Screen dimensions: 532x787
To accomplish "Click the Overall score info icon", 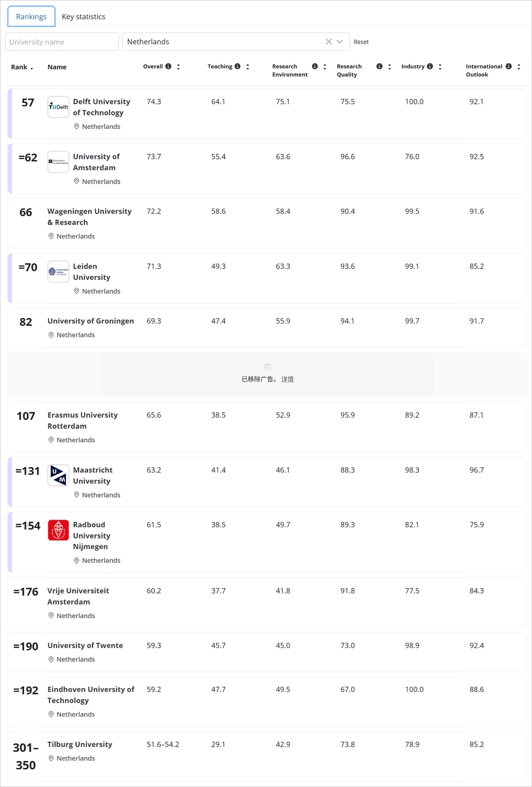I will [168, 67].
